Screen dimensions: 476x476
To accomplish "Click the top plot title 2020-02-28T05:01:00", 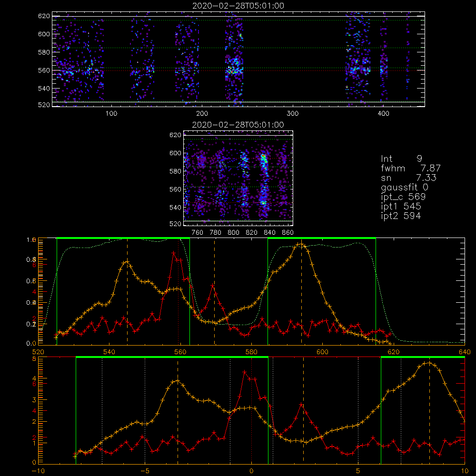I will point(238,6).
